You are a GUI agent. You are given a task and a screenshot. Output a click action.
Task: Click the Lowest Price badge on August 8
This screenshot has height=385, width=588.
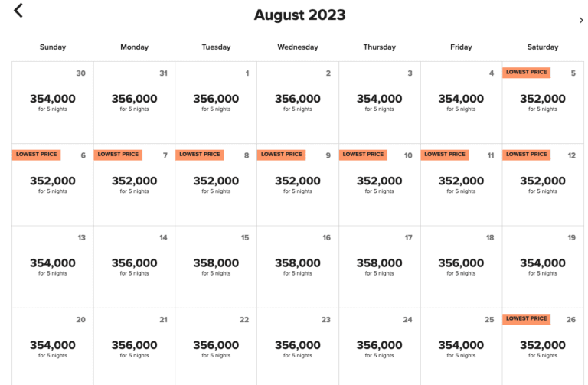[200, 155]
